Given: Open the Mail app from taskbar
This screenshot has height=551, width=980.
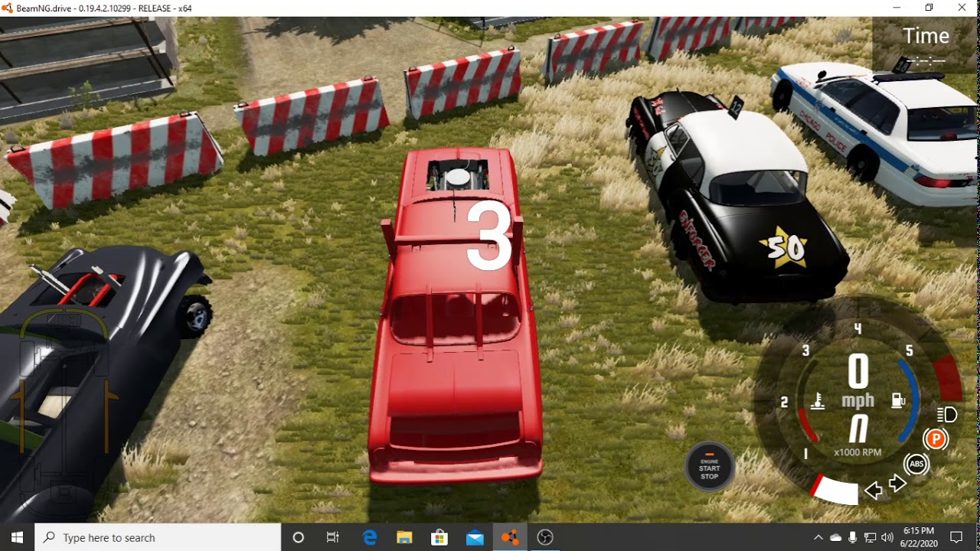Looking at the screenshot, I should (x=475, y=537).
